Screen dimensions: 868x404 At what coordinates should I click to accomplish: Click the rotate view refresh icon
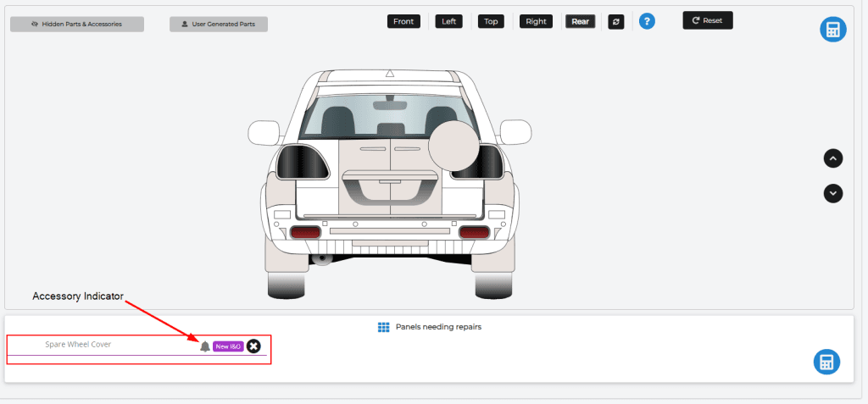click(616, 21)
